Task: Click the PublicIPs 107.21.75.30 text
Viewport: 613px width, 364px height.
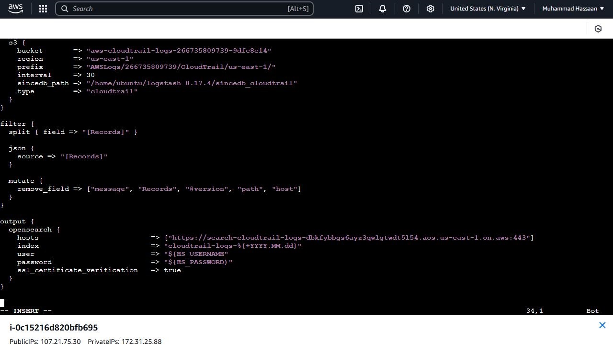Action: [x=45, y=342]
